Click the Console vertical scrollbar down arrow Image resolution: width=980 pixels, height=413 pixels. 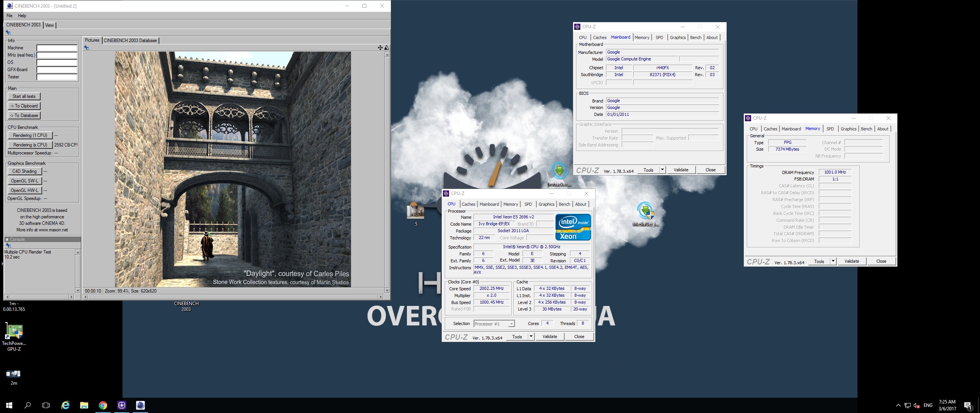(x=78, y=291)
